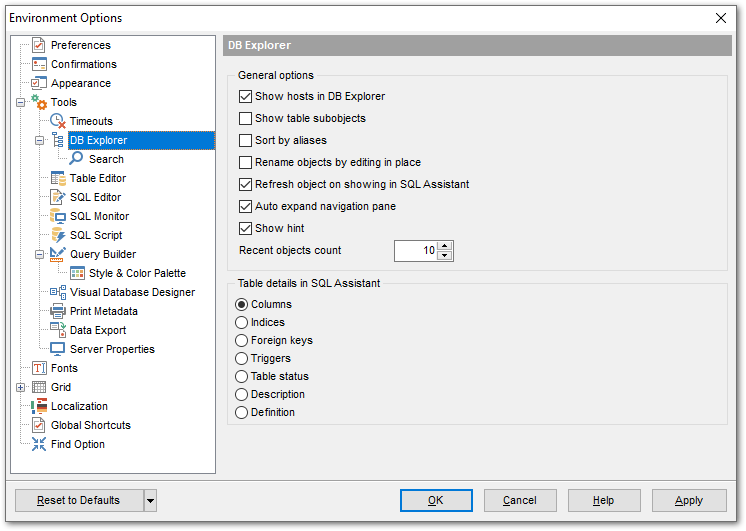The width and height of the screenshot is (746, 531).
Task: Click the Find Option icon
Action: tap(39, 444)
